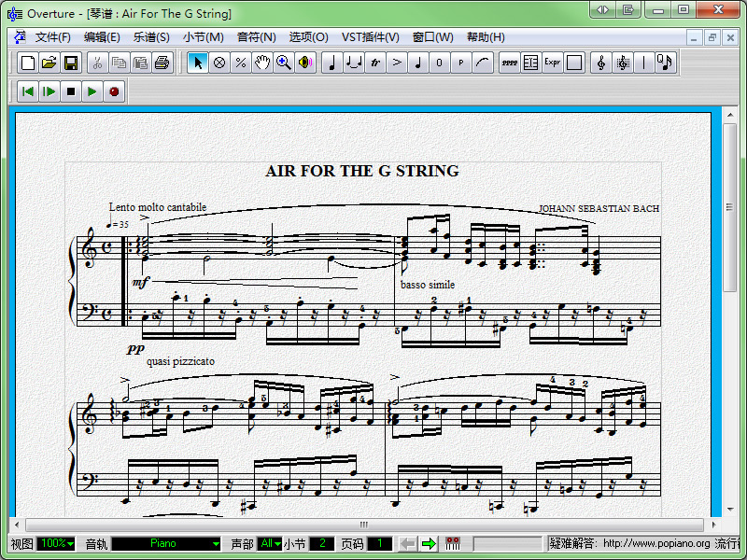Select the single barline tool
The width and height of the screenshot is (747, 560).
(644, 63)
